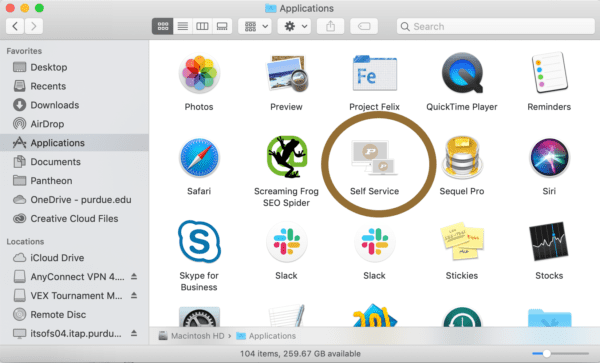The height and width of the screenshot is (363, 600).
Task: Open the Pantheon folder in sidebar
Action: (x=75, y=181)
